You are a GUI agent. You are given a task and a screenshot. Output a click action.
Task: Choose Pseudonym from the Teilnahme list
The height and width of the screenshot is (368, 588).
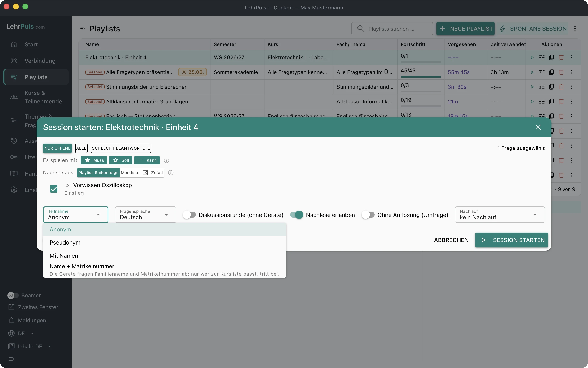click(165, 243)
